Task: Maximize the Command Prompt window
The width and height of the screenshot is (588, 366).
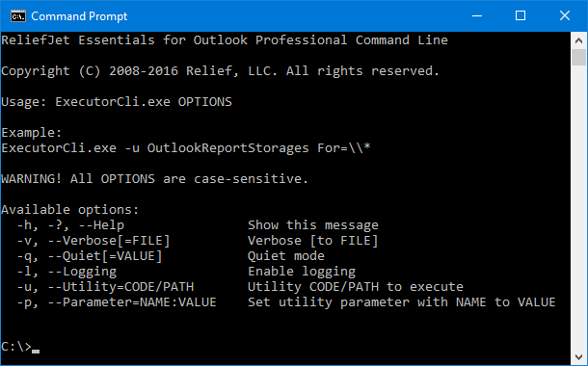Action: click(521, 16)
